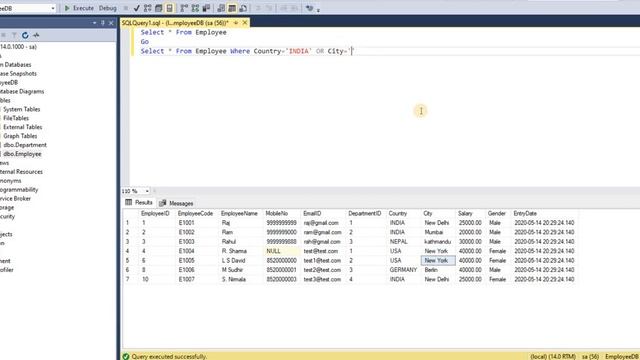This screenshot has height=360, width=640.
Task: Click the Increase Indent icon
Action: [294, 8]
